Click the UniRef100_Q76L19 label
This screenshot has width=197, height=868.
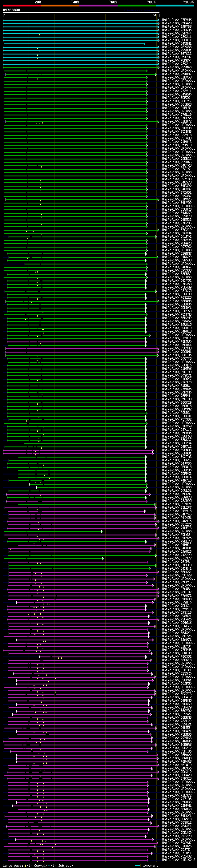coord(177,115)
